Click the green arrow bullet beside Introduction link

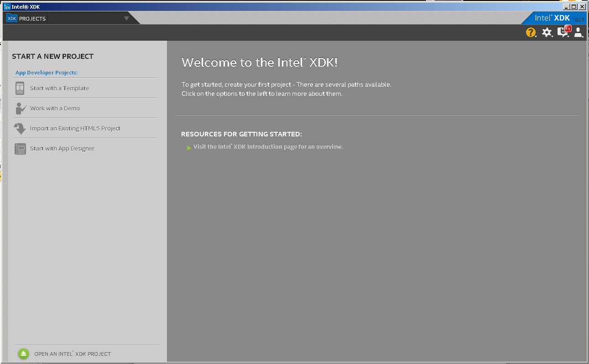tap(189, 147)
